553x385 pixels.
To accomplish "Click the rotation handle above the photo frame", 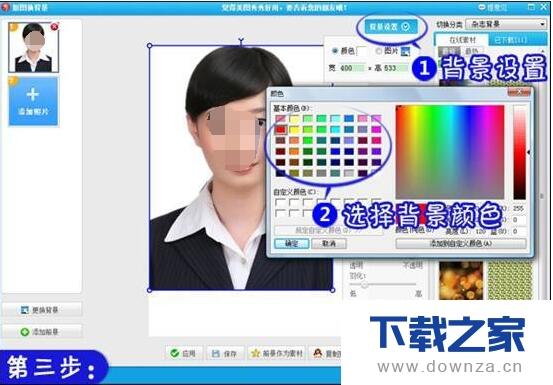I will (241, 41).
